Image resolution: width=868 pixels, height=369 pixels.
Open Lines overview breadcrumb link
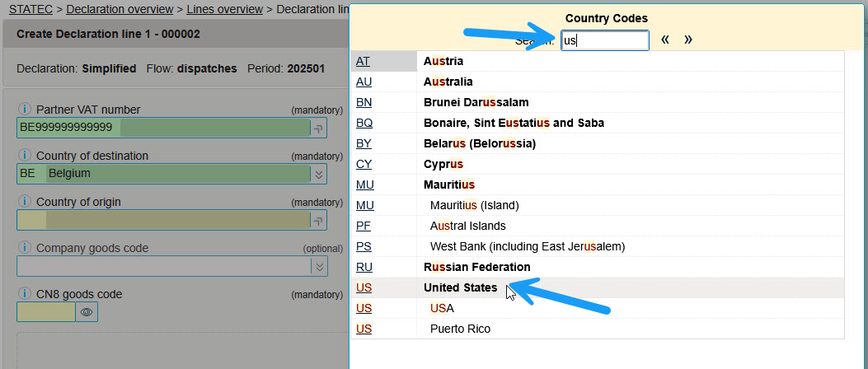point(224,10)
